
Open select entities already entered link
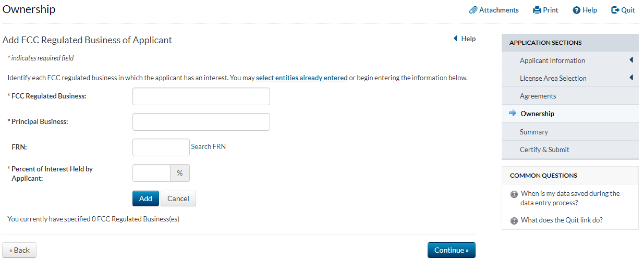301,78
